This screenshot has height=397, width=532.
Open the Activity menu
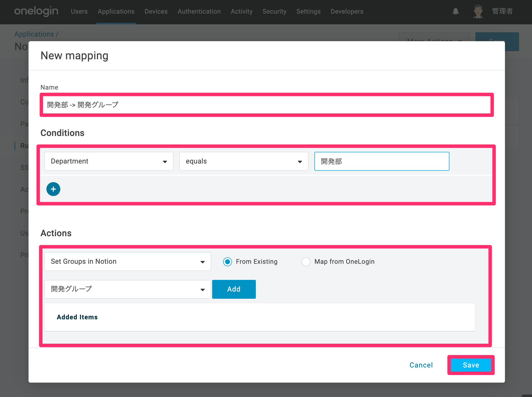(x=242, y=11)
